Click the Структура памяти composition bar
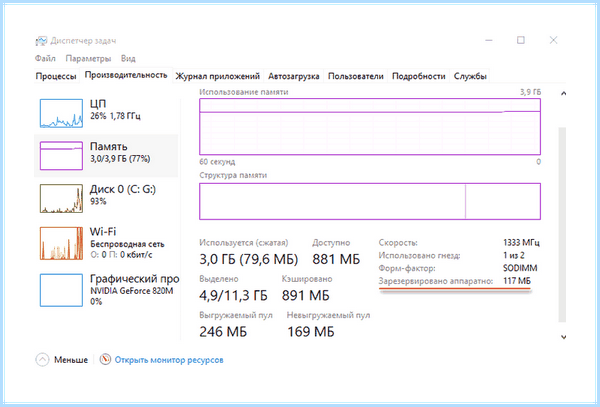This screenshot has width=600, height=407. (370, 201)
